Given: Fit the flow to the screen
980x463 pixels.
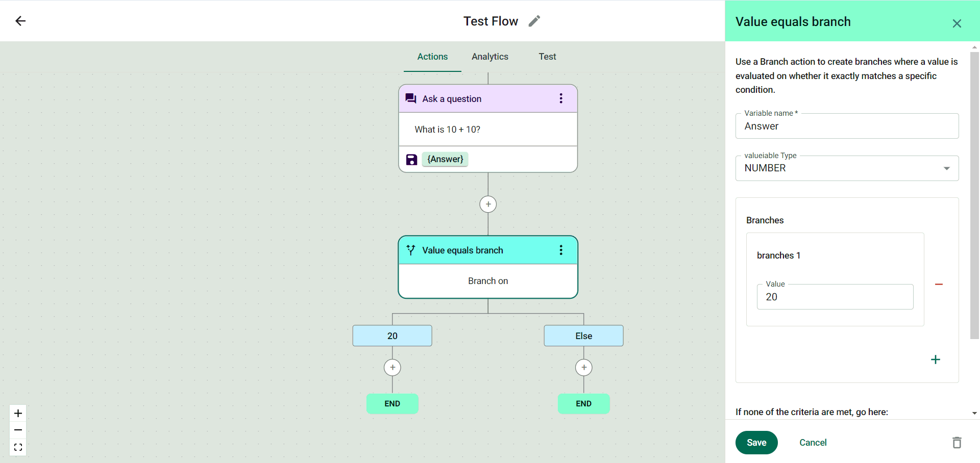Looking at the screenshot, I should 18,447.
